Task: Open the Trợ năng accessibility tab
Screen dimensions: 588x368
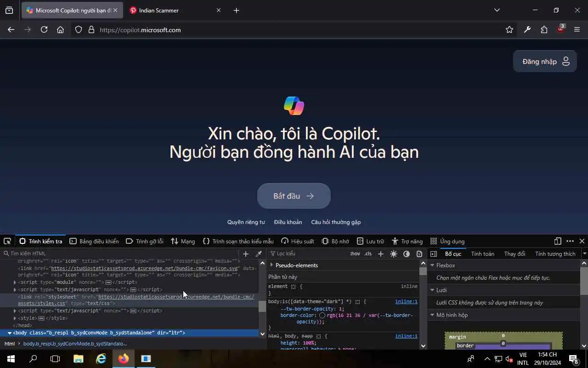Action: click(x=407, y=241)
